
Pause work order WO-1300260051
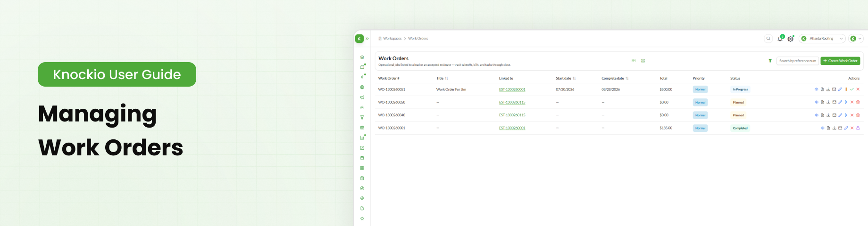pos(846,89)
